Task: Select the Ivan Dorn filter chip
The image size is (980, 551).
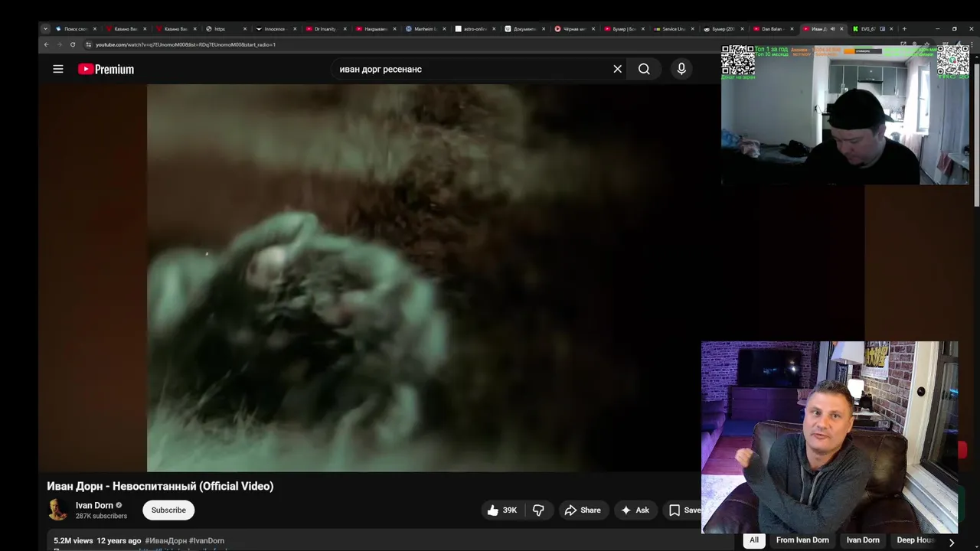Action: tap(863, 540)
